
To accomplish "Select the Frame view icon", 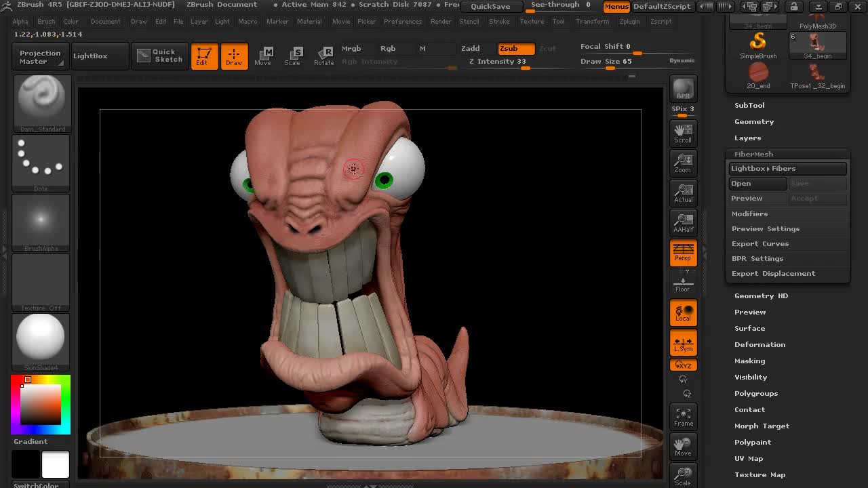I will tap(683, 417).
